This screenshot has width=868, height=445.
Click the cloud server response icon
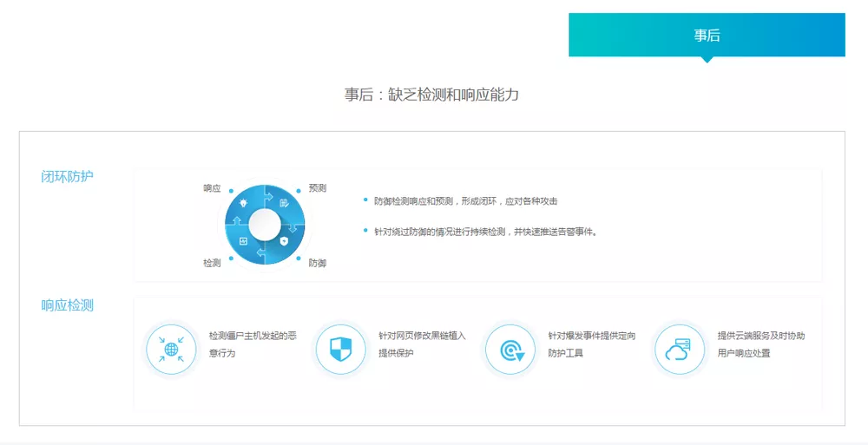[679, 350]
